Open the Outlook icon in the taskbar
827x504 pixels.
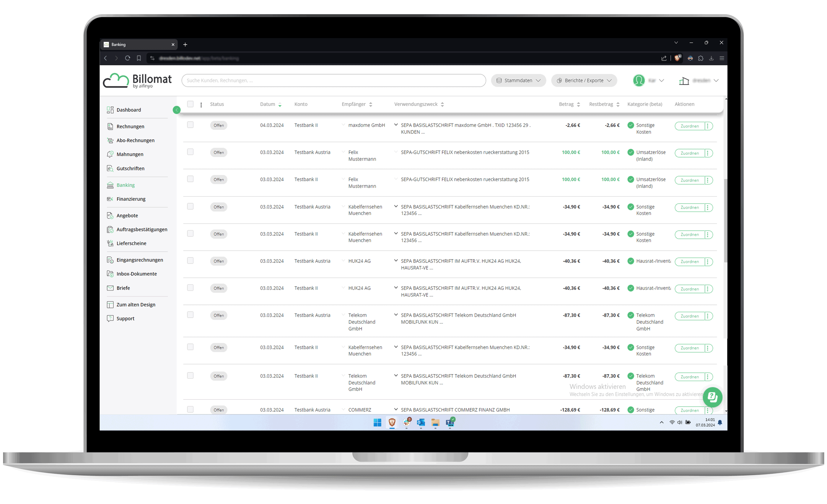(x=421, y=423)
